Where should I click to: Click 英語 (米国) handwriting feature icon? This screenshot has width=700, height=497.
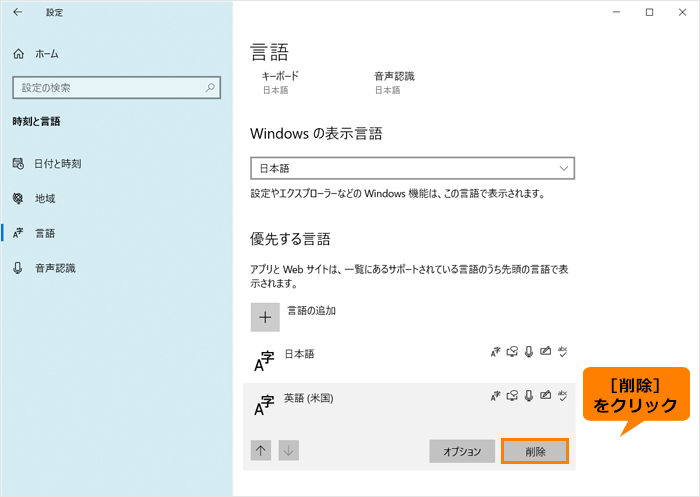546,395
